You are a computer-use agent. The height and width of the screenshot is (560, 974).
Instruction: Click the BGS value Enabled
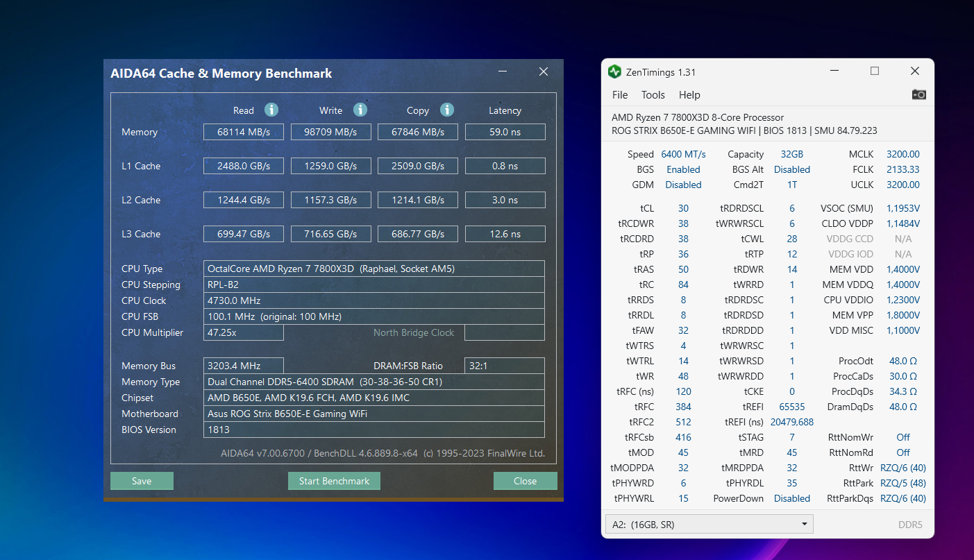coord(683,169)
